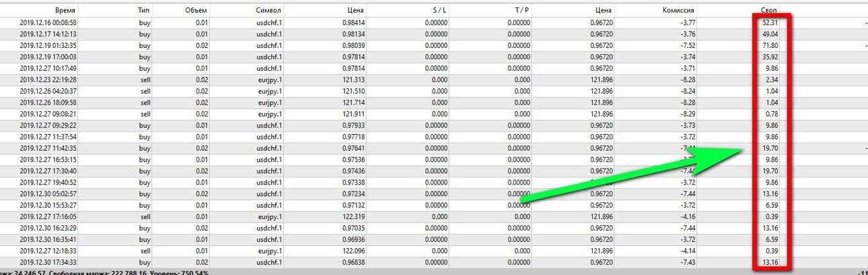The width and height of the screenshot is (868, 275).
Task: Click the swap value 2.34
Action: pos(771,80)
